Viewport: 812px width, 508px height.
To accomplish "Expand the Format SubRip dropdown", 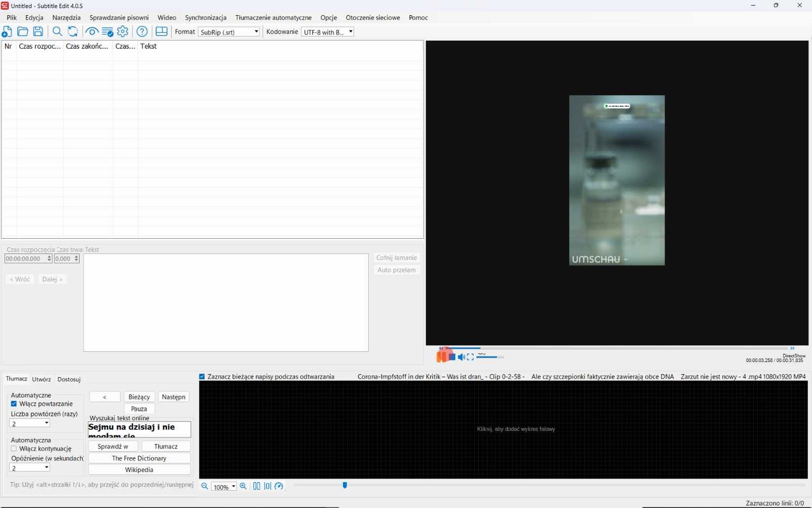I will tap(229, 31).
